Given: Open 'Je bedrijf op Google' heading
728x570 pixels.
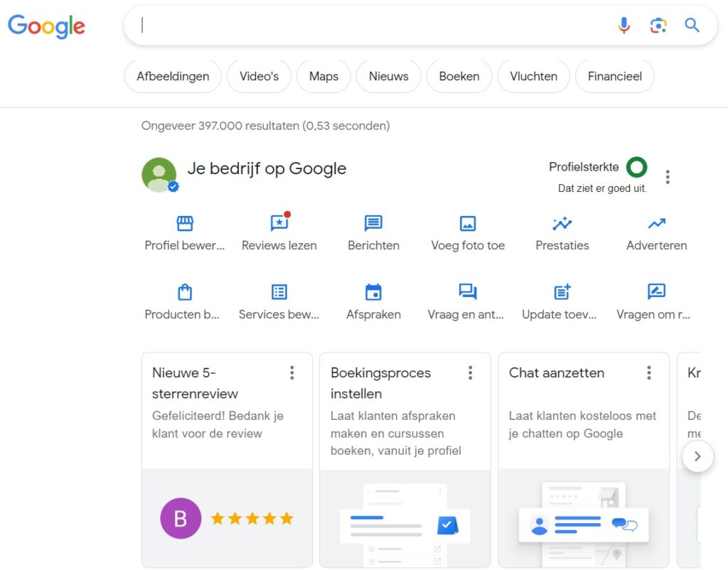Looking at the screenshot, I should tap(267, 168).
